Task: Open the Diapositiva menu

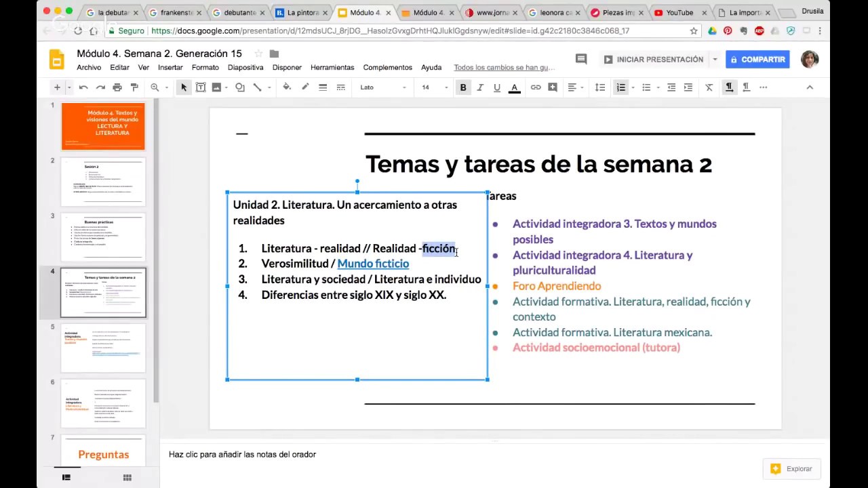Action: pos(245,68)
